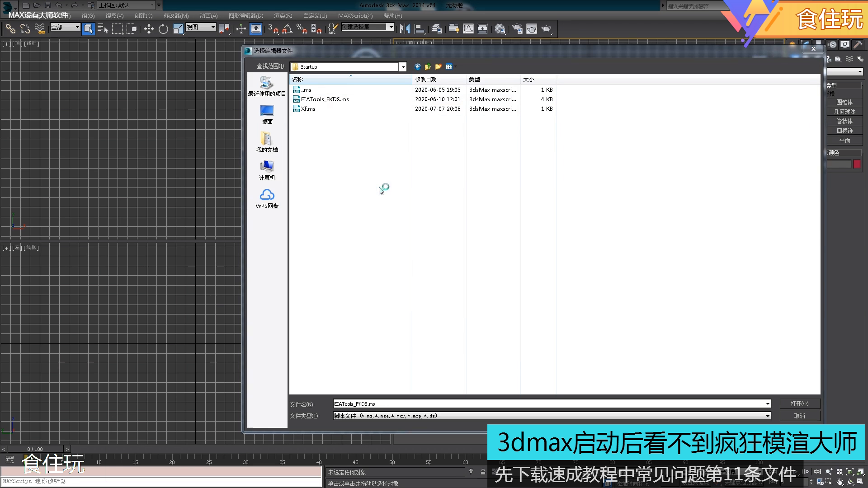Click the Unlink Selection tool

[x=25, y=29]
